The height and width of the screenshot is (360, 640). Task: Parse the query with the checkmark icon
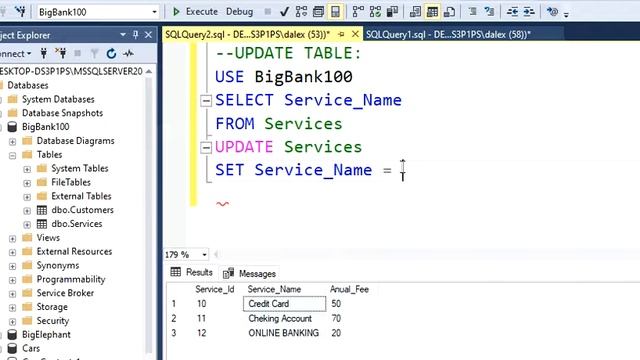click(284, 11)
